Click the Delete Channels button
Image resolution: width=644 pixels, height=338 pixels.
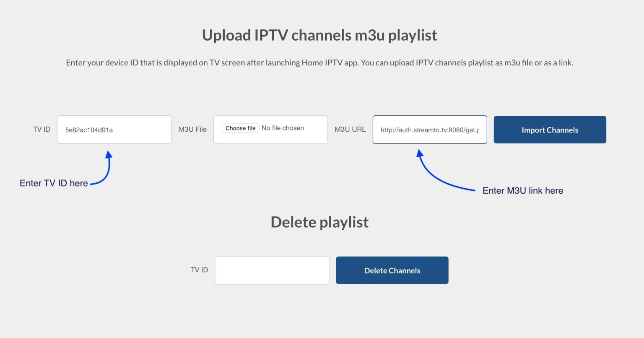point(392,270)
